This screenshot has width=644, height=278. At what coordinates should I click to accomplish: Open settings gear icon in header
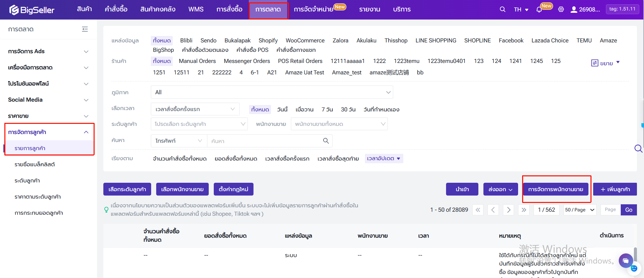tap(561, 9)
